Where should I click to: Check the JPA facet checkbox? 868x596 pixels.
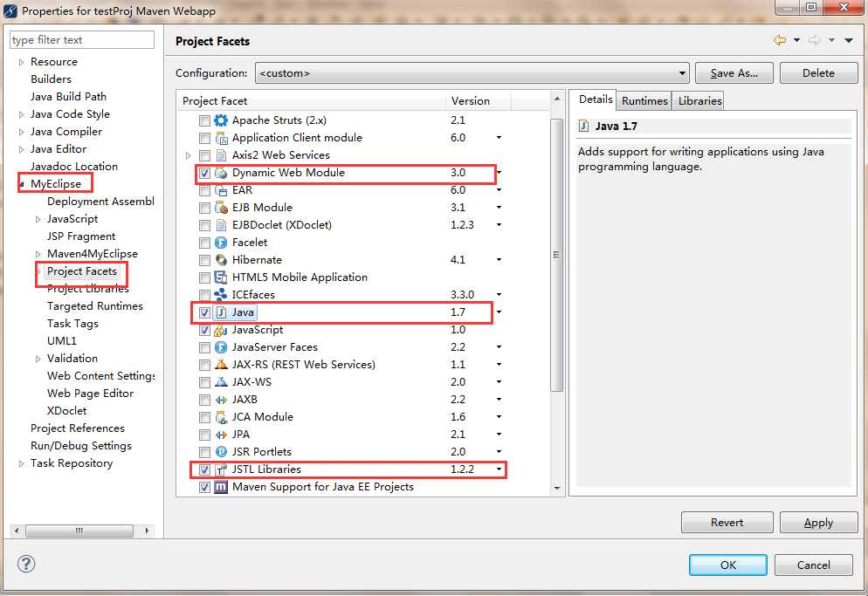(204, 435)
